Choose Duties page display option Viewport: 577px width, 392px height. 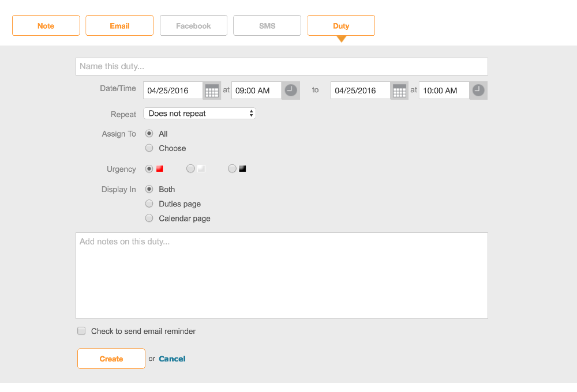pyautogui.click(x=149, y=203)
